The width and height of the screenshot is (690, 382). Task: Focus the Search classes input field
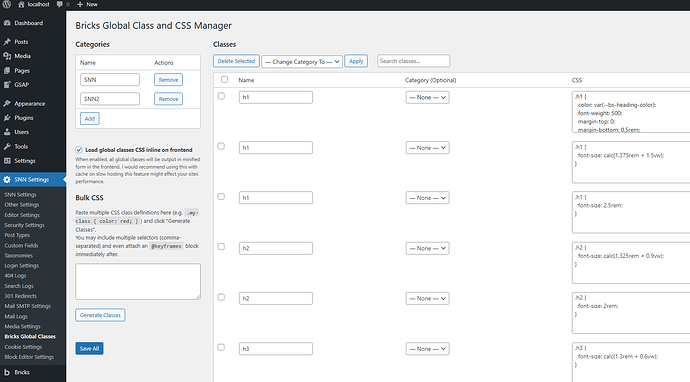[x=414, y=61]
